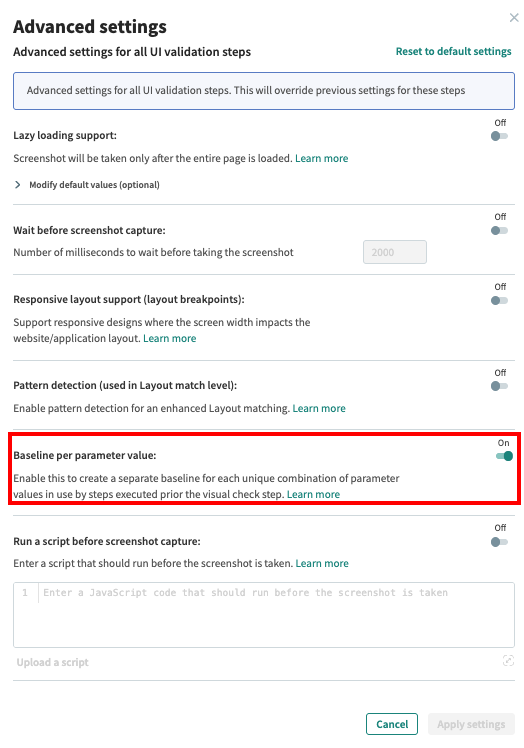Open Learn more for Pattern detection
The image size is (524, 748).
click(319, 408)
